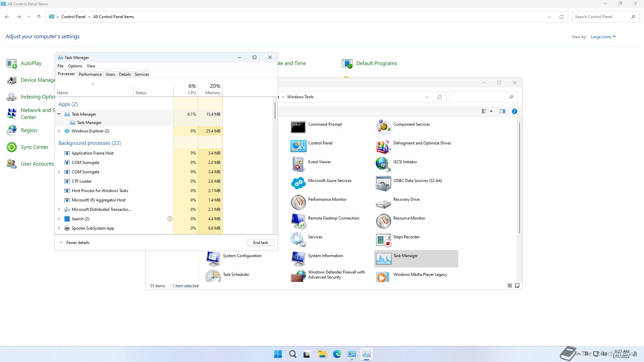644x362 pixels.
Task: Launch Microsoft Edge from taskbar
Action: tap(337, 354)
